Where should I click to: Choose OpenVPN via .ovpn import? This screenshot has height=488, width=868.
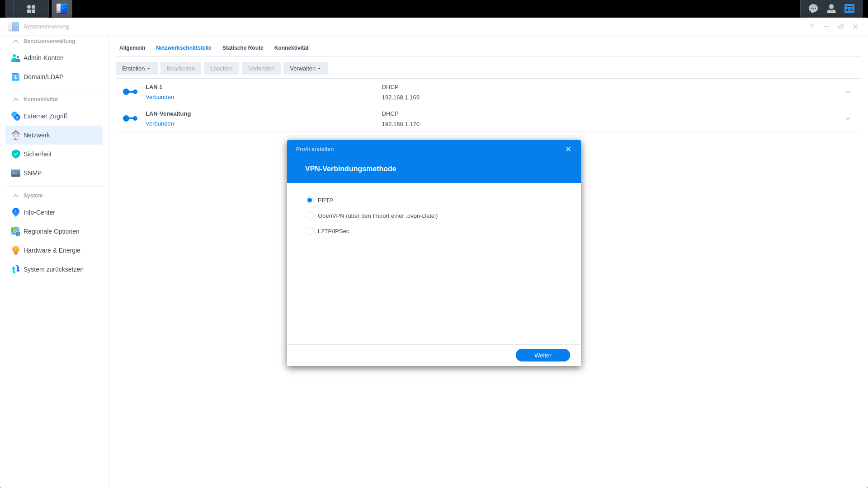click(x=310, y=216)
